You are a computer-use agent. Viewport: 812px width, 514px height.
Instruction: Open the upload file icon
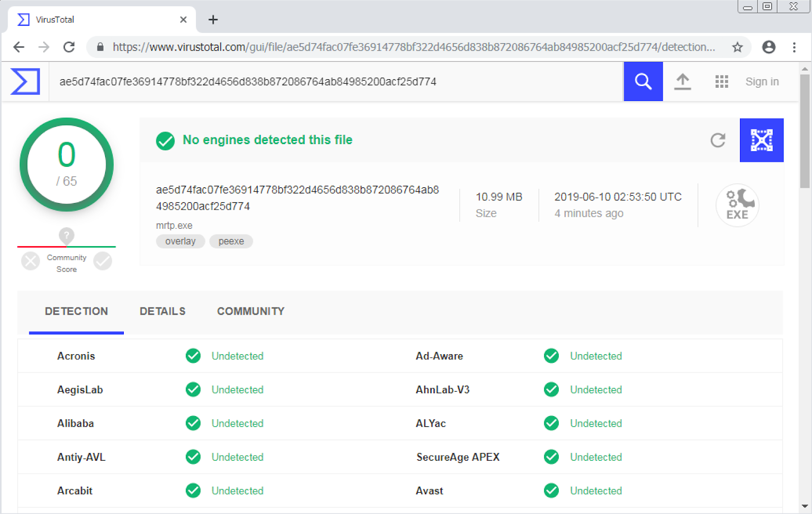pos(683,82)
